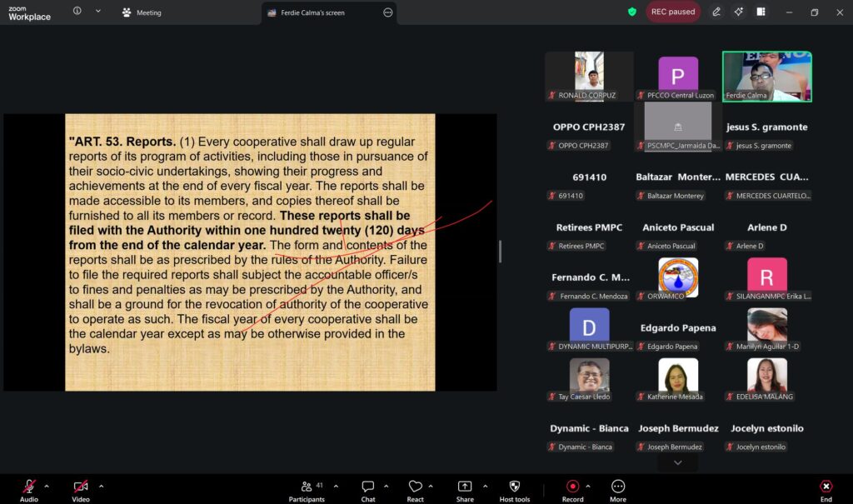The width and height of the screenshot is (853, 504).
Task: Change the gallery view layout
Action: 761,12
